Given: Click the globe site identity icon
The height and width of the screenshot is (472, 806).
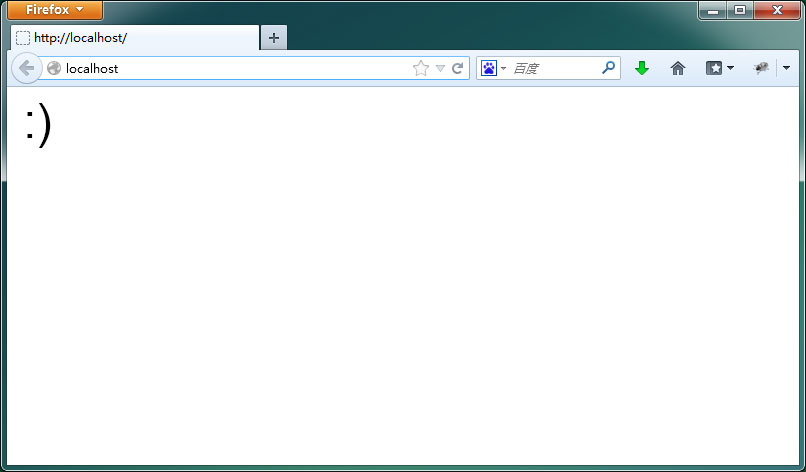Looking at the screenshot, I should (x=54, y=68).
